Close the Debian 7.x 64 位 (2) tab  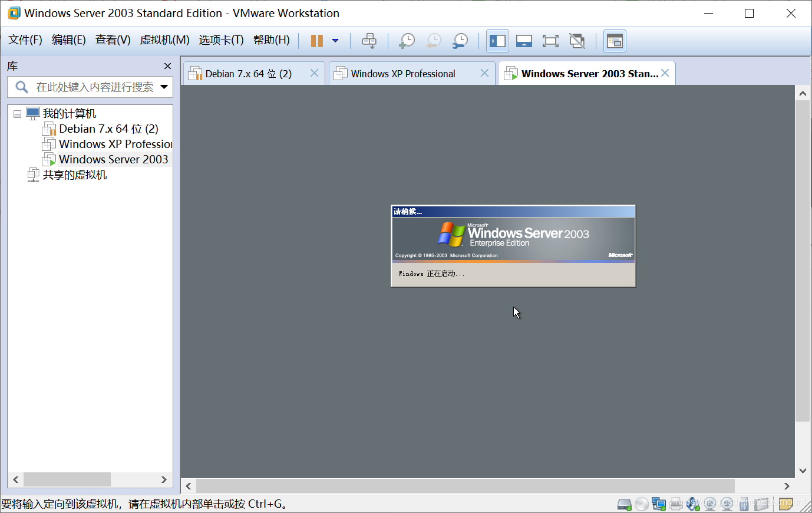tap(314, 73)
